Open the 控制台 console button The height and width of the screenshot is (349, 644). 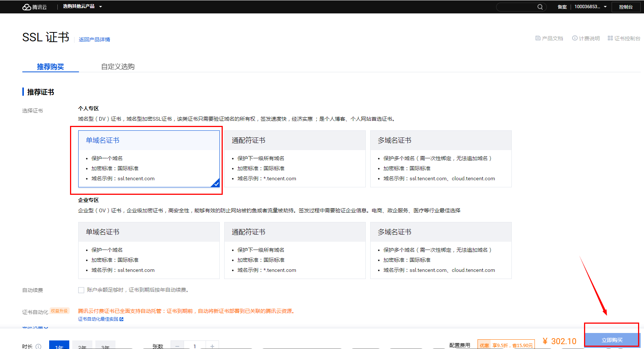pyautogui.click(x=626, y=7)
